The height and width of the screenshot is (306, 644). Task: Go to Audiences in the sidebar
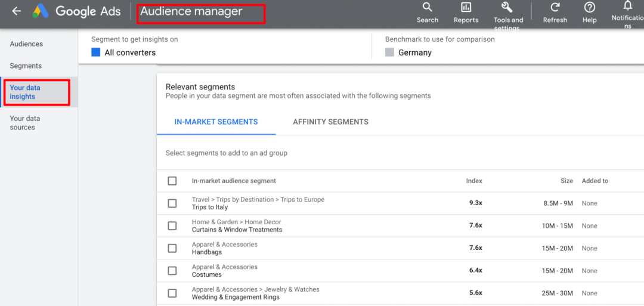coord(26,44)
